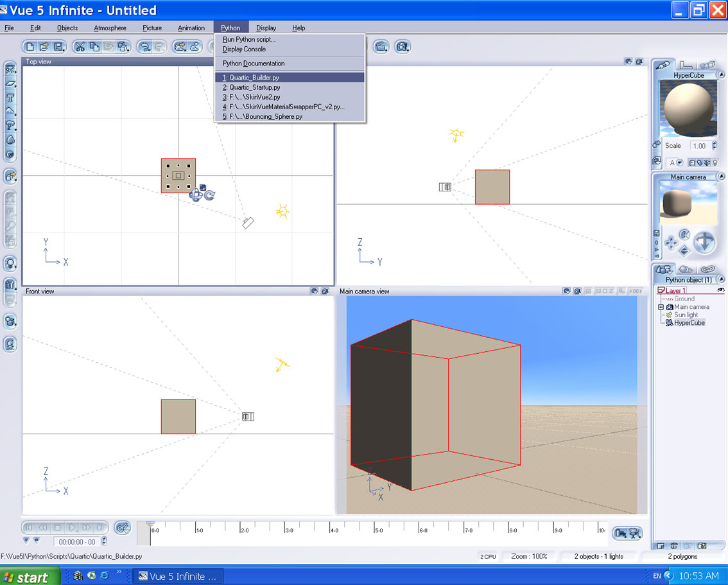Click the delete trash icon under layers

point(674,546)
